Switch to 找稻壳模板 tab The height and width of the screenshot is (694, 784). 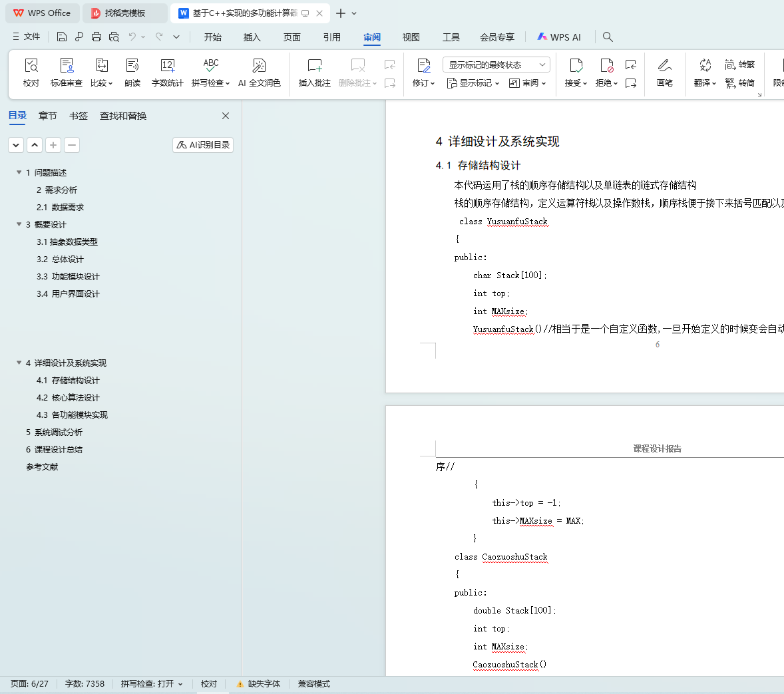[124, 13]
